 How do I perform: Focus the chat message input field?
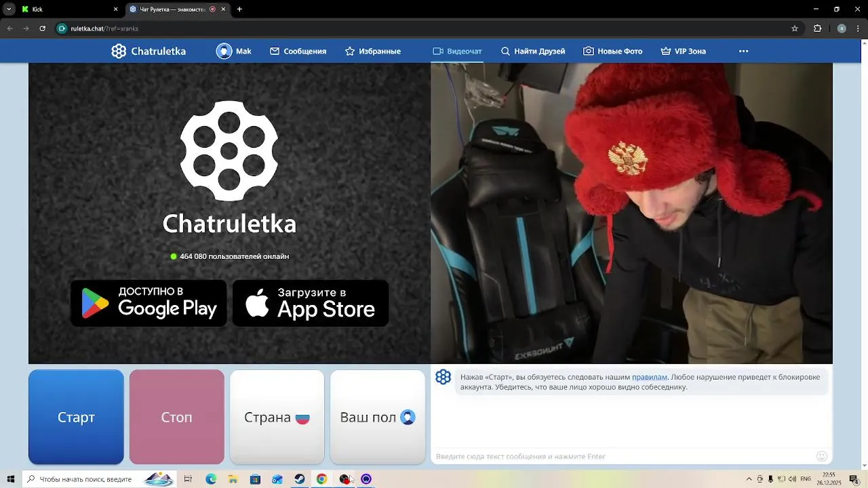click(x=624, y=456)
